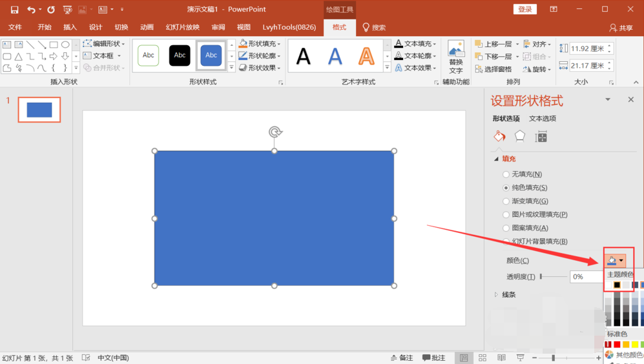Click the rotation handle above the rectangle
The width and height of the screenshot is (644, 364).
pyautogui.click(x=275, y=132)
